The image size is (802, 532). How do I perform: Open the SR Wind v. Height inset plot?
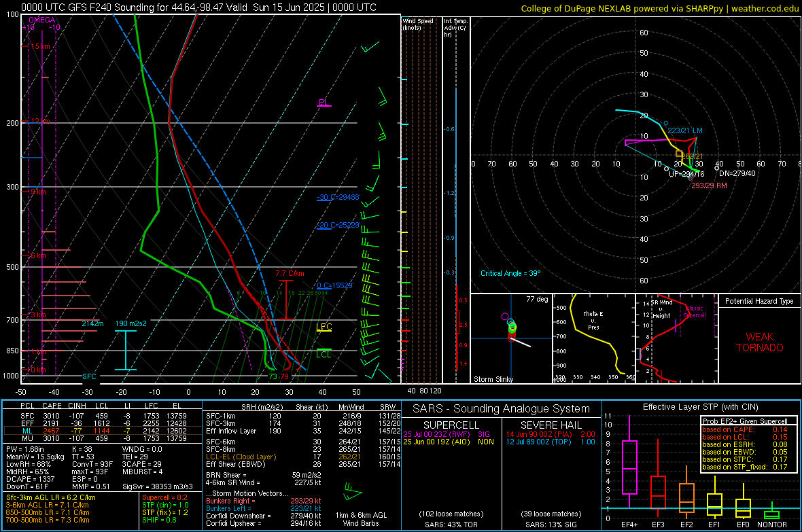[677, 338]
